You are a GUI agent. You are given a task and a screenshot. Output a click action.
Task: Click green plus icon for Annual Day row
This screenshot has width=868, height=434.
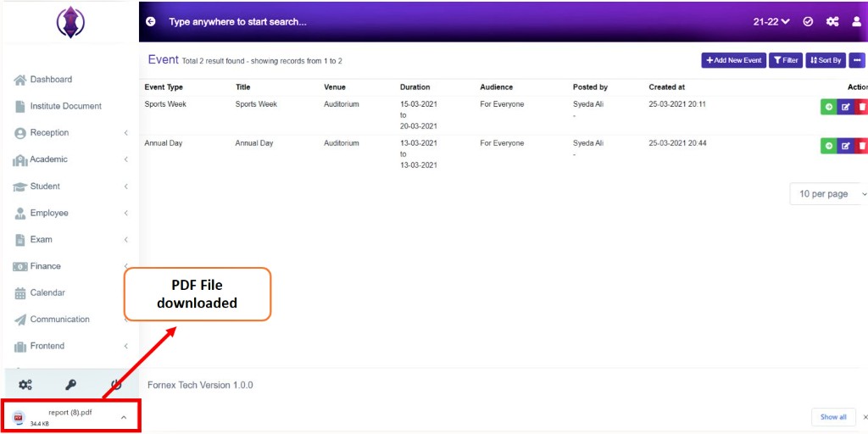829,146
